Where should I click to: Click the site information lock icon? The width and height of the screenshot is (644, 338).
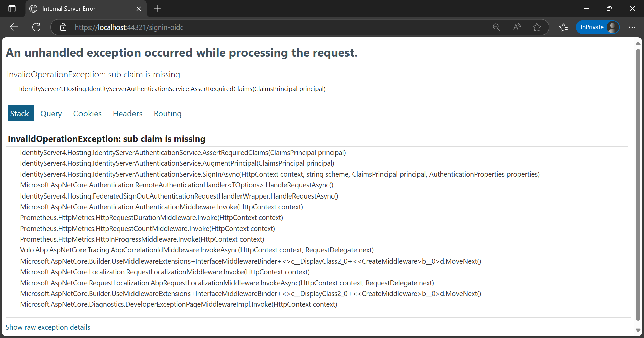point(63,27)
